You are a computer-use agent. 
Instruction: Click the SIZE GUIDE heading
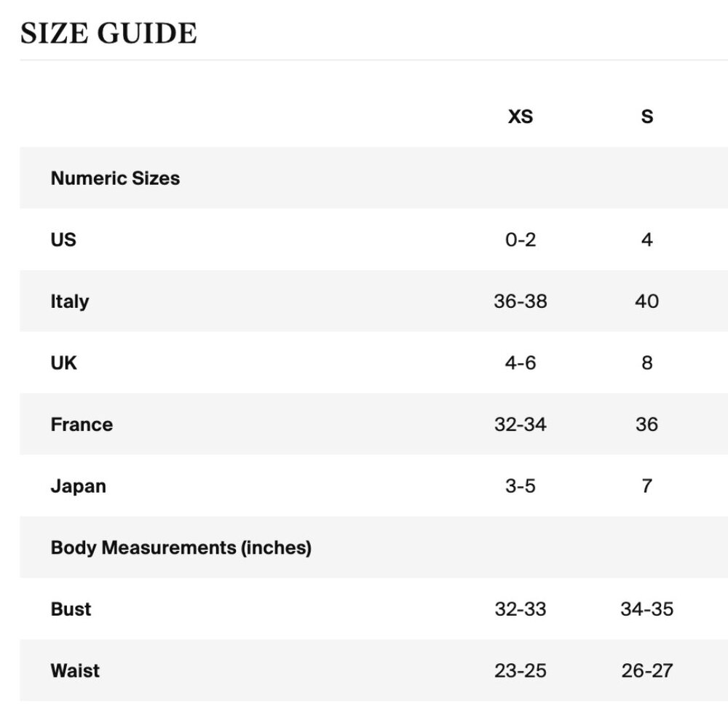click(108, 33)
